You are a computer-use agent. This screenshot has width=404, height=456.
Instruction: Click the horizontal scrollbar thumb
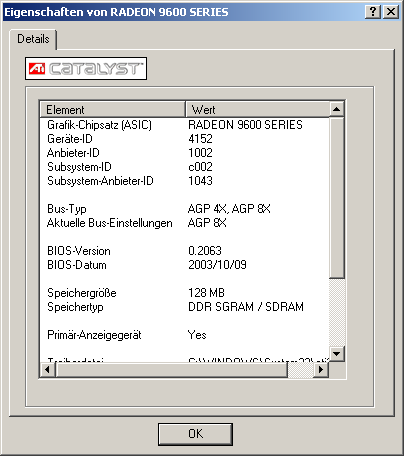pyautogui.click(x=171, y=369)
